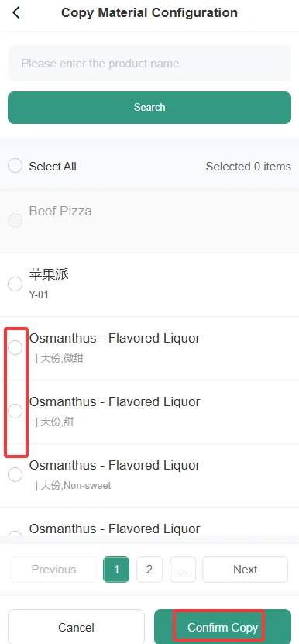This screenshot has width=299, height=644.
Task: Open page 2 of results
Action: (x=149, y=570)
